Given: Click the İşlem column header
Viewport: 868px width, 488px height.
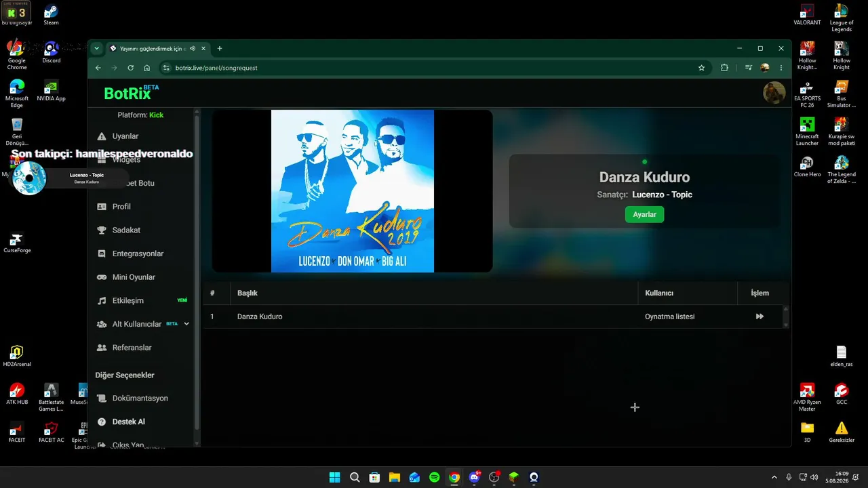Looking at the screenshot, I should tap(759, 293).
